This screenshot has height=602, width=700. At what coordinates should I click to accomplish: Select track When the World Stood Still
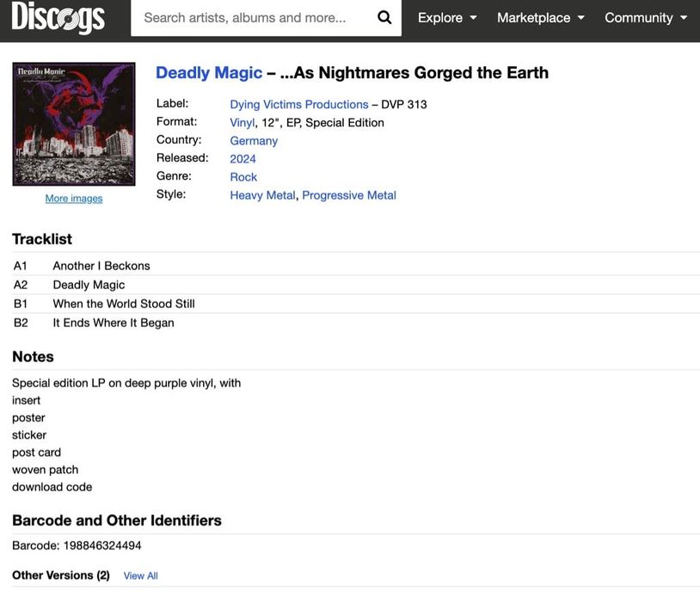click(x=124, y=304)
